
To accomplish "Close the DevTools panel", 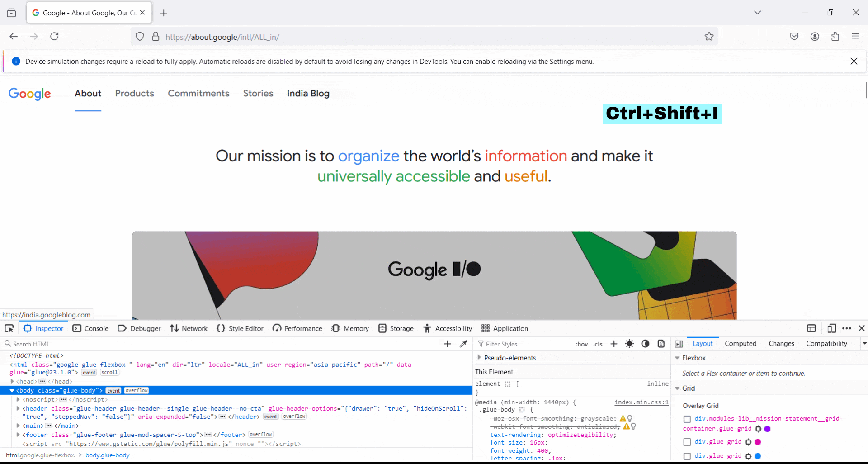I will (862, 328).
